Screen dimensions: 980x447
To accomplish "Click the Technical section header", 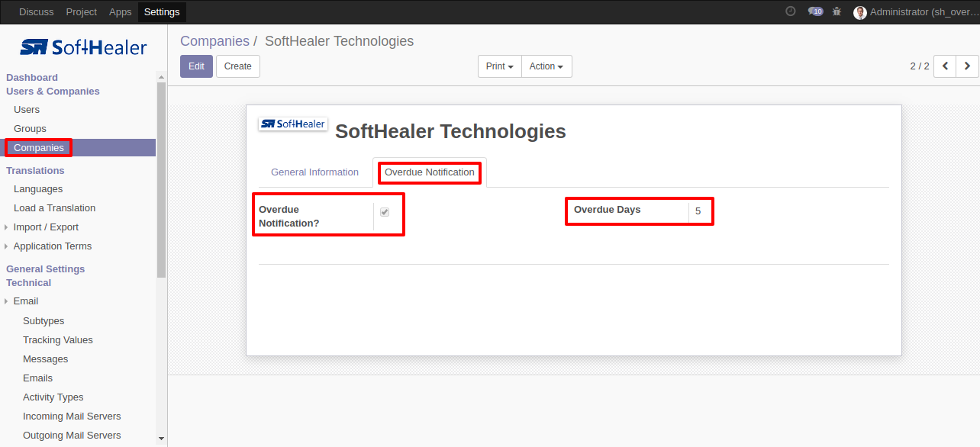I will click(x=29, y=283).
